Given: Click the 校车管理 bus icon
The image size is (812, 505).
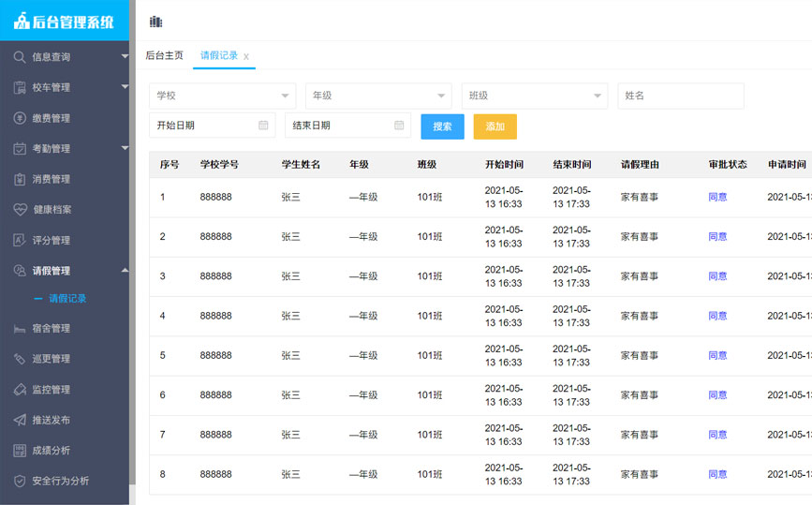Looking at the screenshot, I should [x=19, y=87].
